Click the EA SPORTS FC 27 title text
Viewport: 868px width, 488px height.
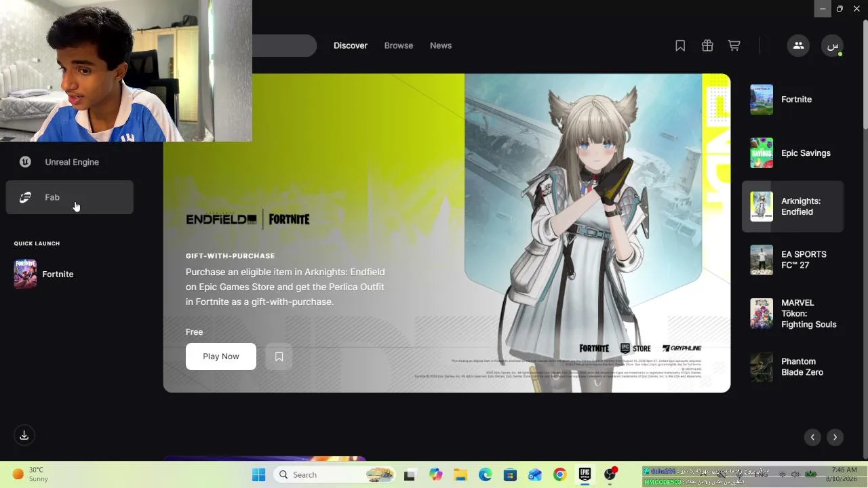click(804, 260)
